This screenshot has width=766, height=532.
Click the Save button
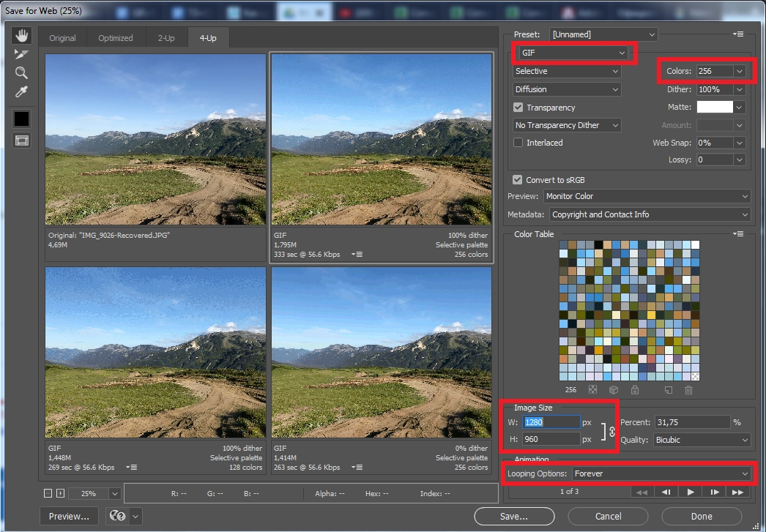click(513, 516)
